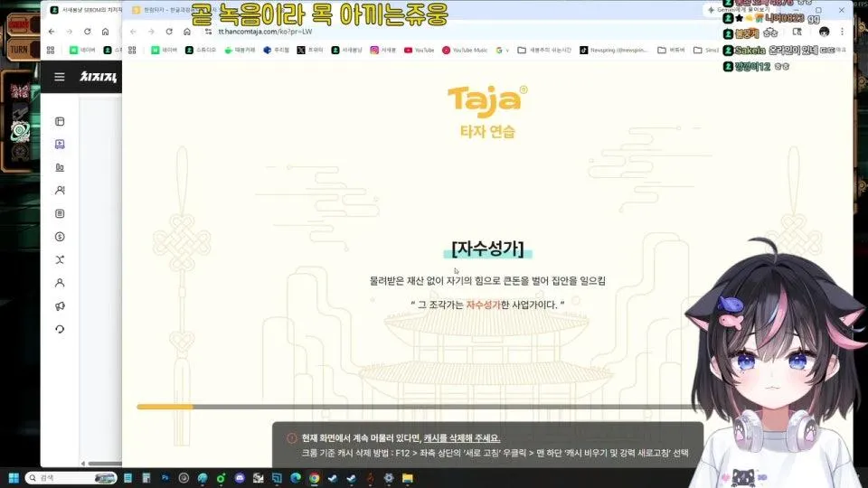This screenshot has height=488, width=868.
Task: Open the YouTube Music bookmark
Action: pyautogui.click(x=465, y=50)
